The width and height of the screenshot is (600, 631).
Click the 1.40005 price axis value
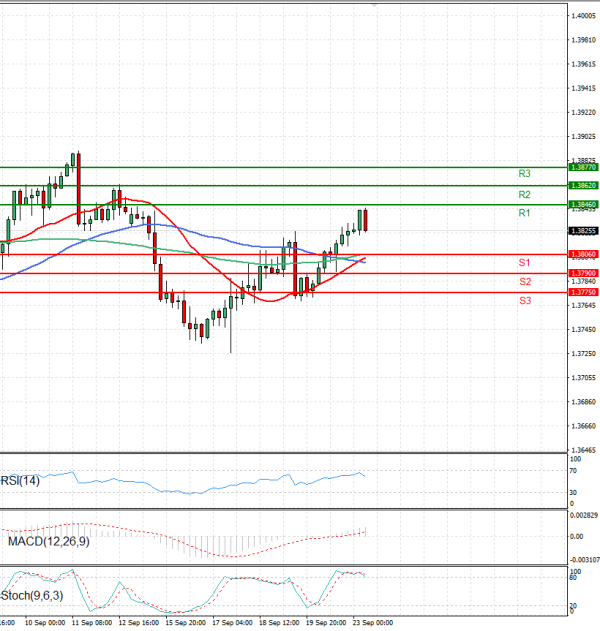584,16
